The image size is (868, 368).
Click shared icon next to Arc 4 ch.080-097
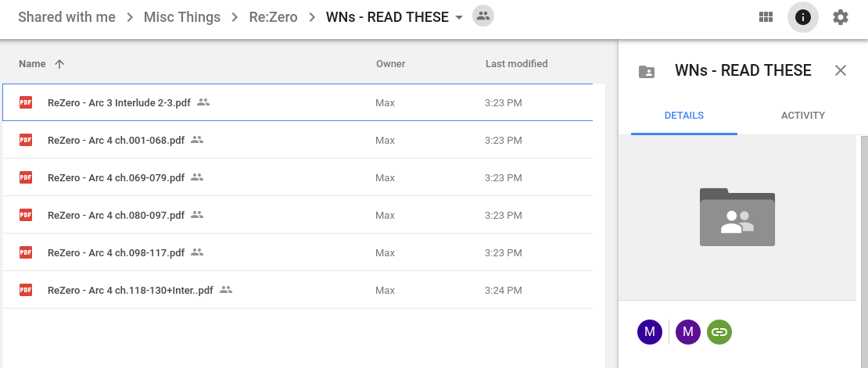click(x=197, y=215)
